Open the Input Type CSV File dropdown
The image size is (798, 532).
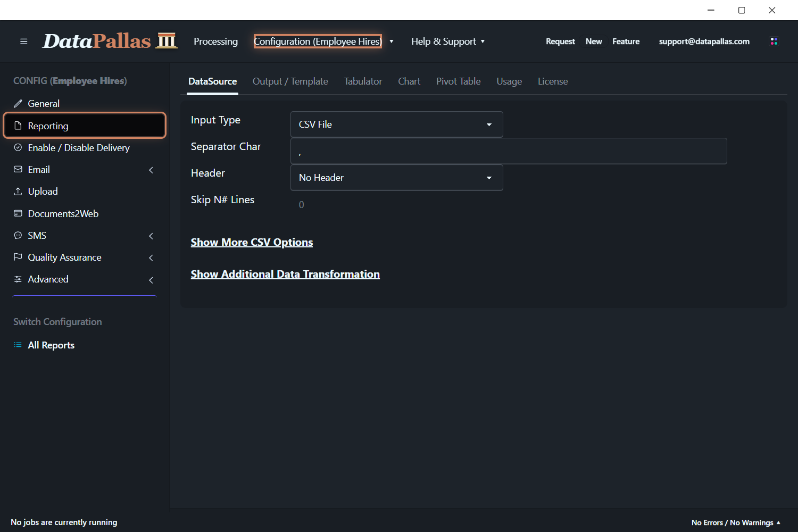(397, 124)
